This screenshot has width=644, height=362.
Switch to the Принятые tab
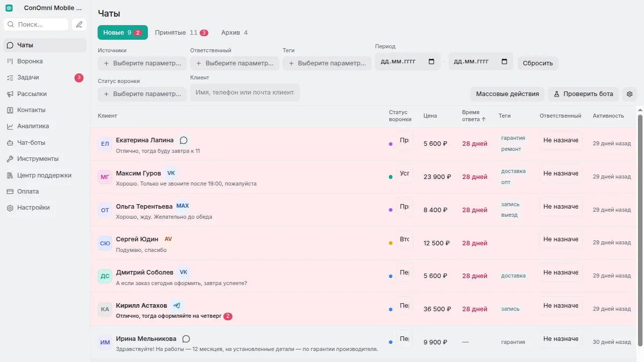tap(182, 33)
